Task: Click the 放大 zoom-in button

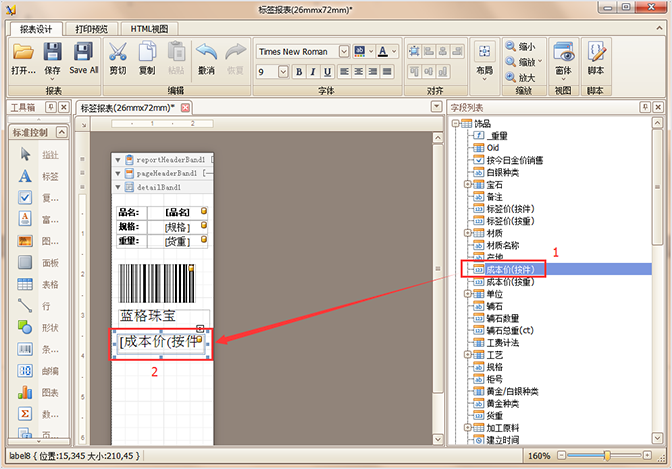Action: click(520, 77)
